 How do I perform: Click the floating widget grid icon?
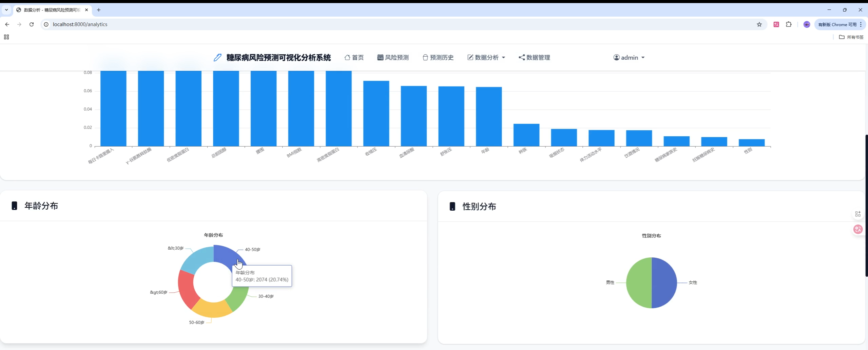(858, 213)
